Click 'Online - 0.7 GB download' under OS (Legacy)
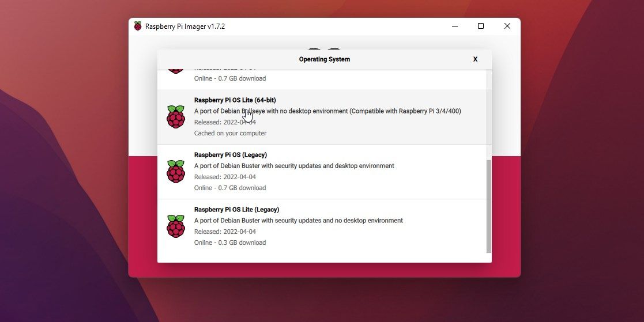The height and width of the screenshot is (322, 644). pos(230,188)
